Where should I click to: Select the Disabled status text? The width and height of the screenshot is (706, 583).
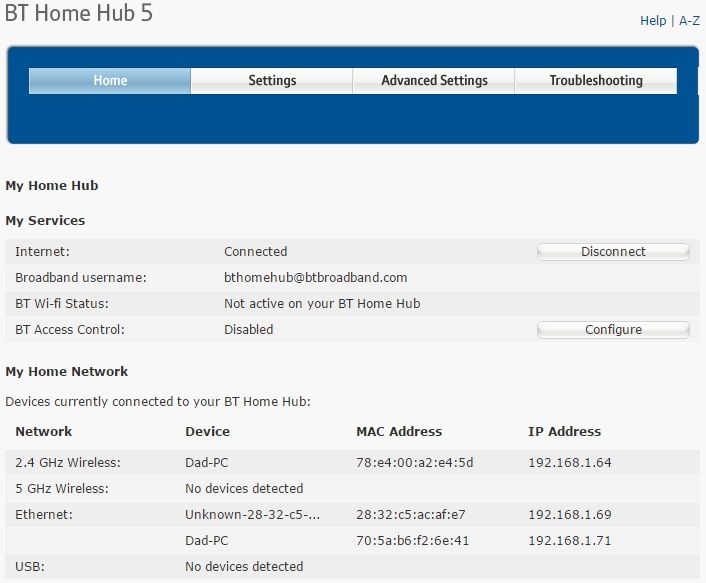(249, 330)
